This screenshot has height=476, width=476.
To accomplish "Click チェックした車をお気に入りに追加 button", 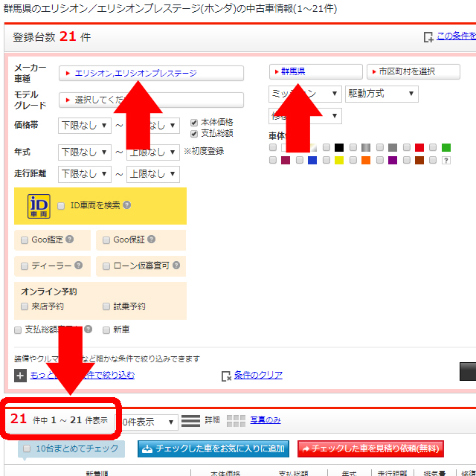I will point(213,448).
